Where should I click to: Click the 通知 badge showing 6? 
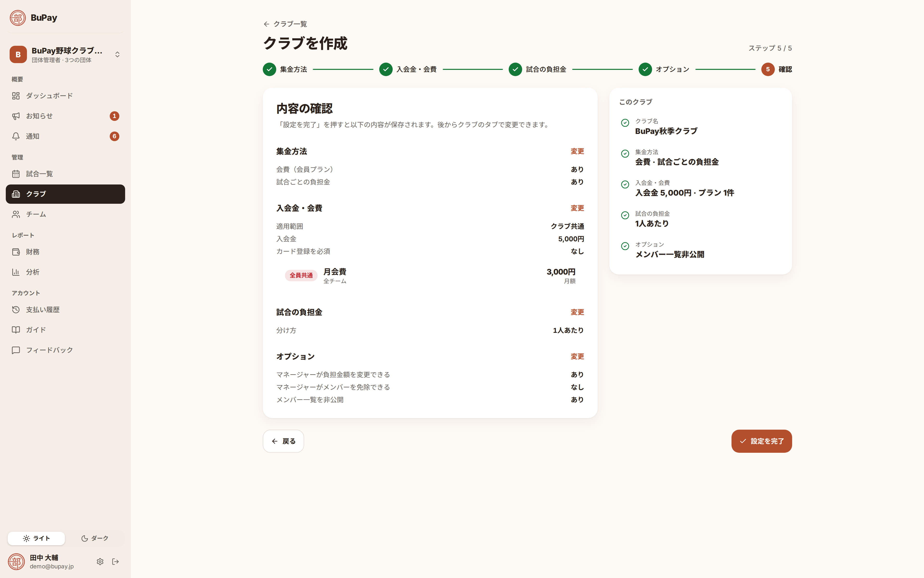coord(115,136)
